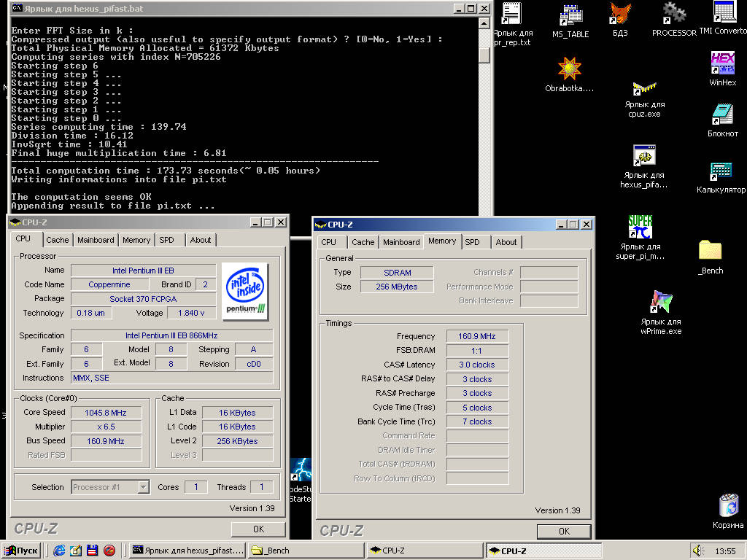The width and height of the screenshot is (747, 560).
Task: Open About tab in right CPU-Z window
Action: click(x=506, y=242)
